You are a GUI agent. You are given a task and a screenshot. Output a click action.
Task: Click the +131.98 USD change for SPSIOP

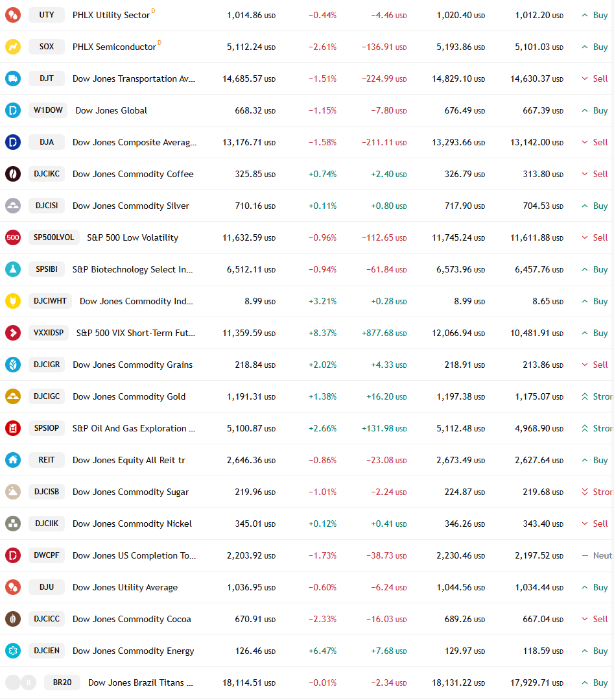[x=384, y=429]
